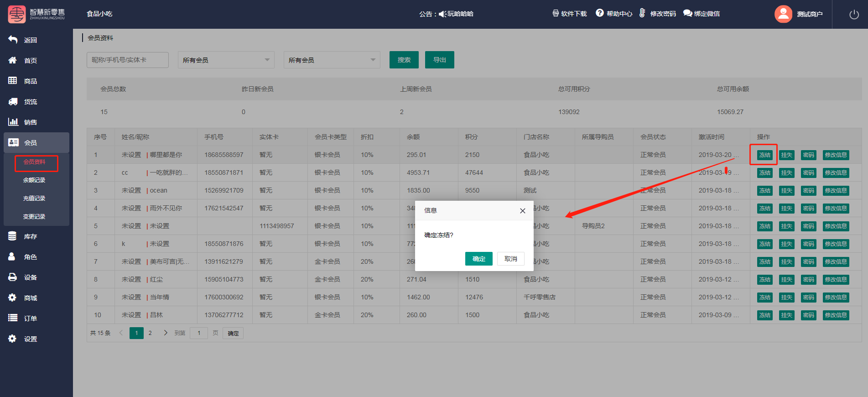The image size is (868, 397).
Task: Open the 首页 home icon
Action: (x=13, y=60)
